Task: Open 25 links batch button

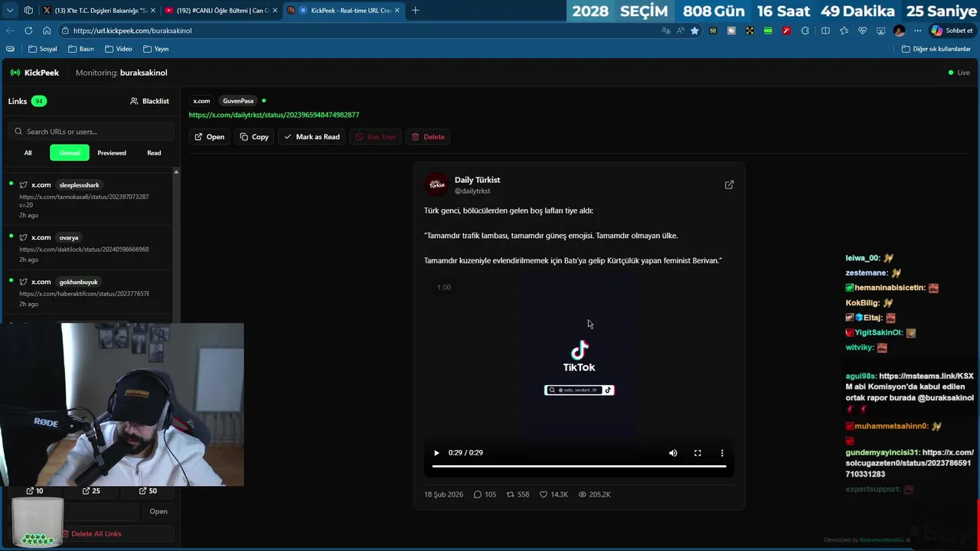Action: [x=91, y=491]
